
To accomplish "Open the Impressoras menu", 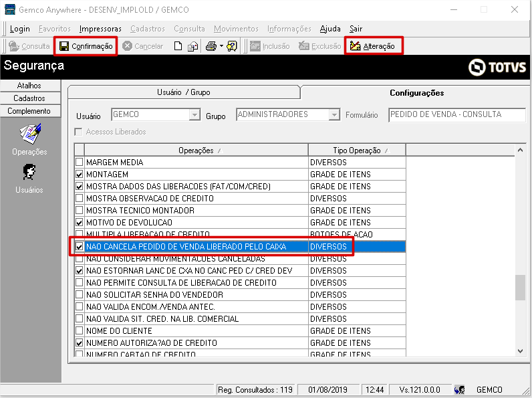I will [x=100, y=29].
